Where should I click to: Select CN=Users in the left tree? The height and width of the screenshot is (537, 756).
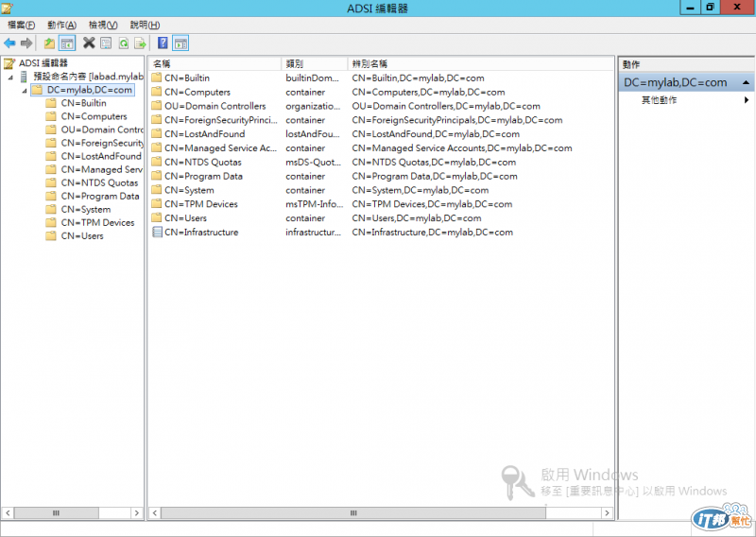click(x=82, y=236)
